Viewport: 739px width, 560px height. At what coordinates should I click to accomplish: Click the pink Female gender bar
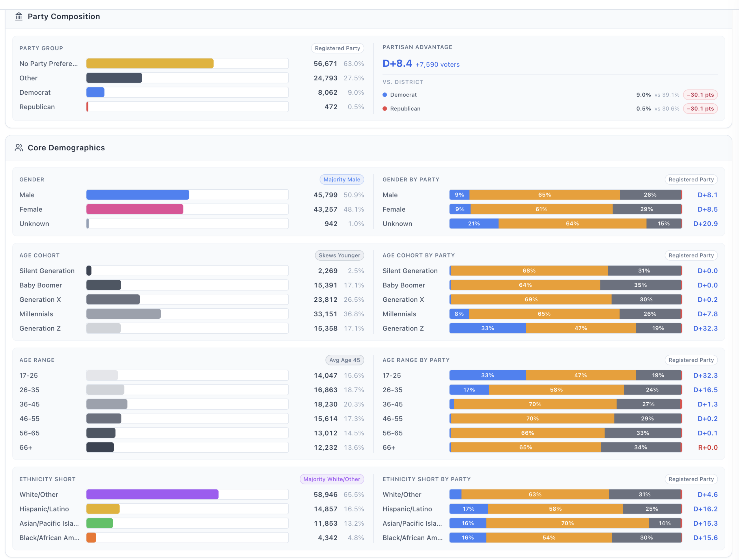(135, 209)
